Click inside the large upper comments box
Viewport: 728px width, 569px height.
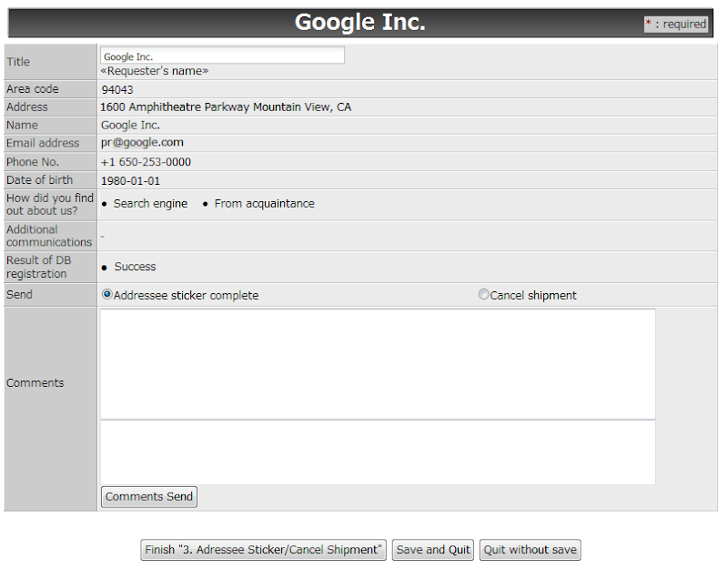(x=377, y=364)
